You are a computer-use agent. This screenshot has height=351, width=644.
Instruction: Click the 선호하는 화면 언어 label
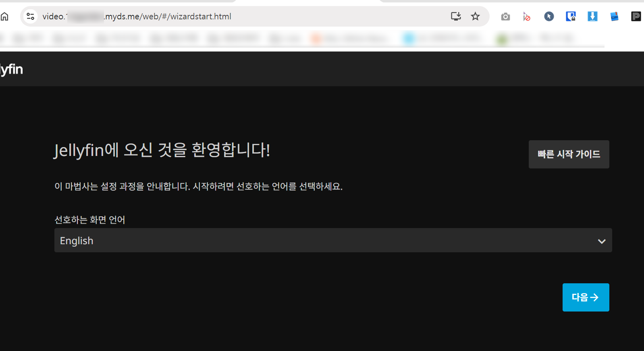[90, 220]
